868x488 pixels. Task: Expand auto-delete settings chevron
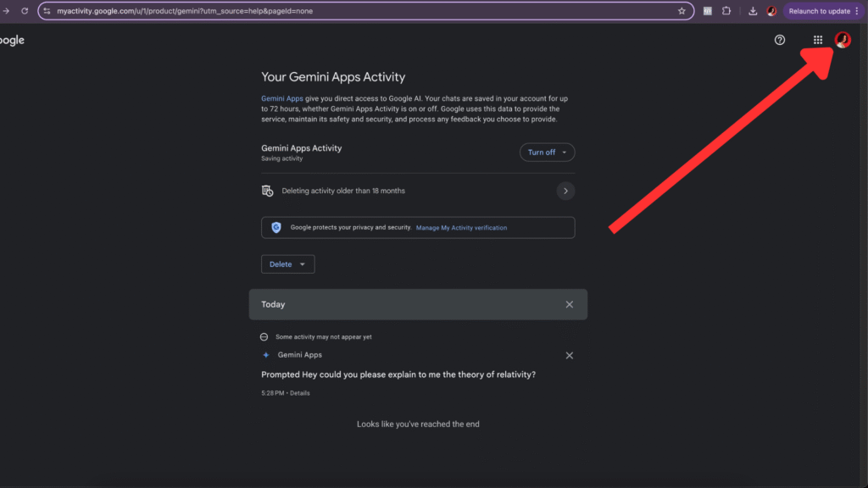pos(565,191)
